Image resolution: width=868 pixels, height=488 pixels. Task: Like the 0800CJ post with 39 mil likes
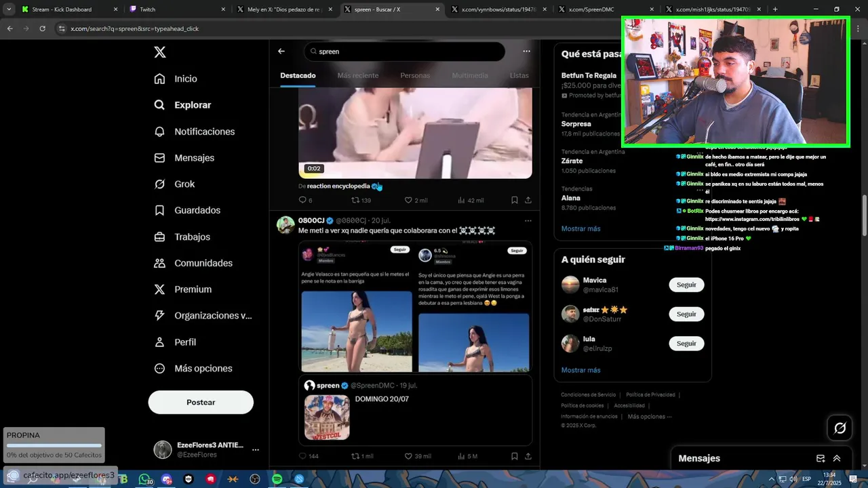418,456
